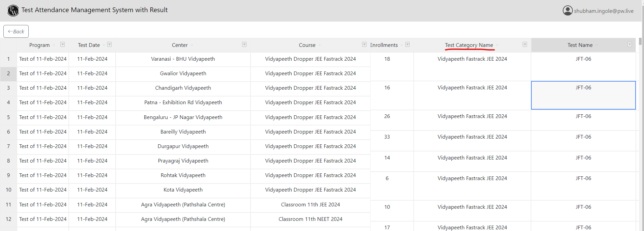Click the shubham.ingole@pw.live account email
This screenshot has height=231, width=644.
(604, 11)
